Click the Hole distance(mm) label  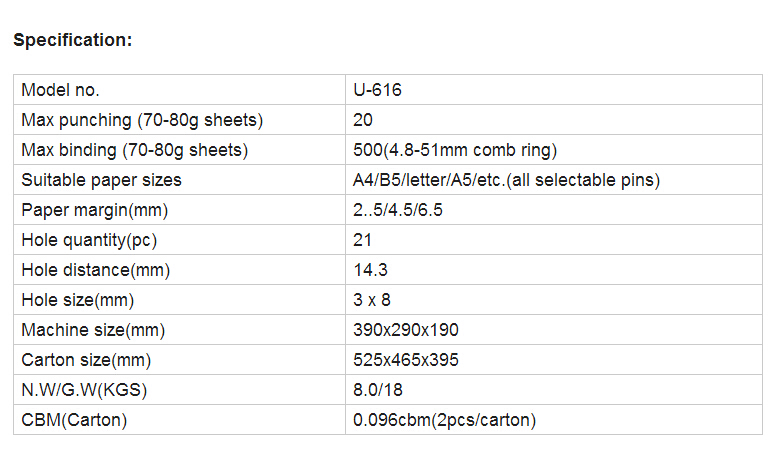click(x=96, y=270)
